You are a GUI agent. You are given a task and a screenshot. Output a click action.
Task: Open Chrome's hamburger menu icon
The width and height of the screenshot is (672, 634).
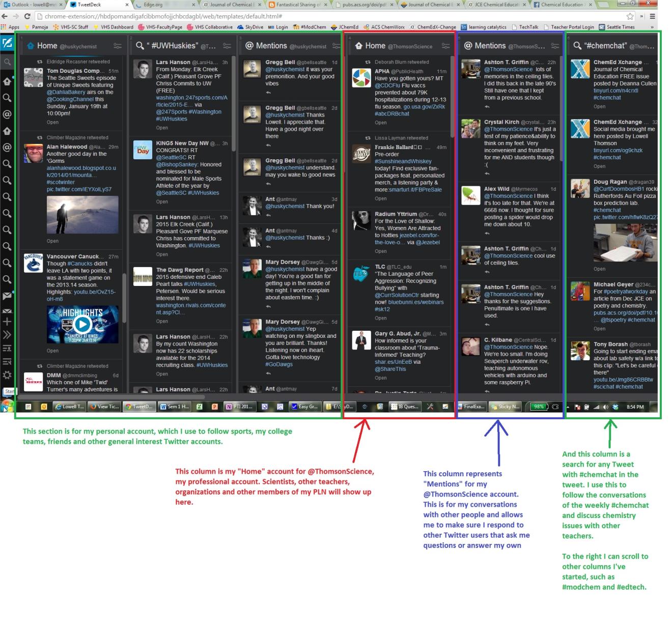652,16
